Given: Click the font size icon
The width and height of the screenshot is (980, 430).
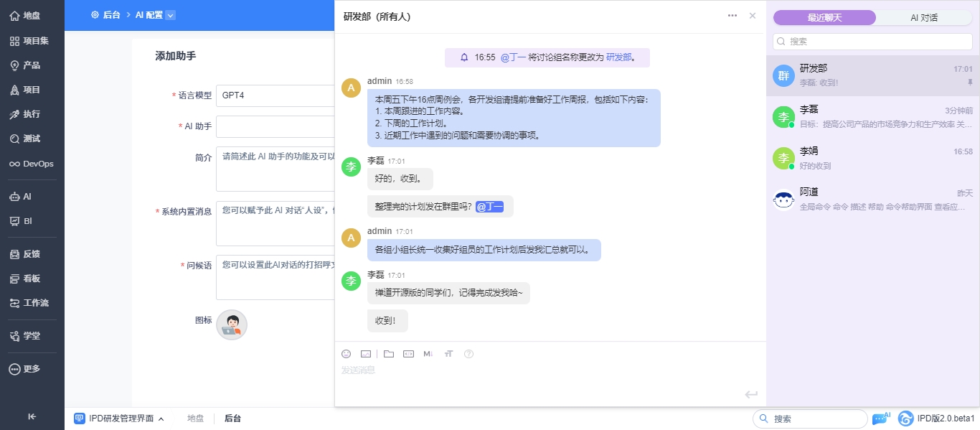Looking at the screenshot, I should [x=449, y=354].
